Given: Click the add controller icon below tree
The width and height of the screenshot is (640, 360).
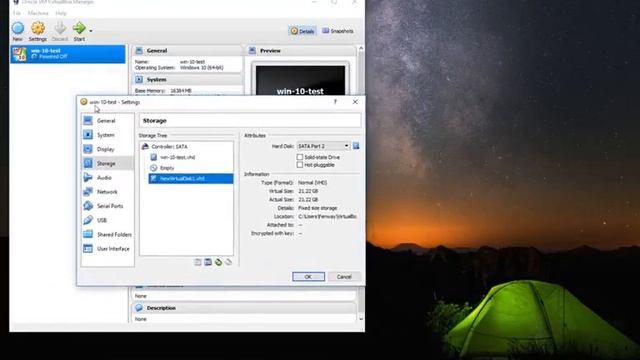Looking at the screenshot, I should 198,262.
